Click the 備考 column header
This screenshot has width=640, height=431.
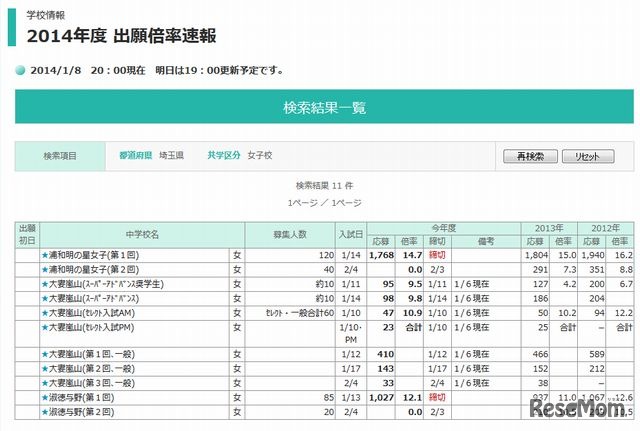tap(486, 242)
